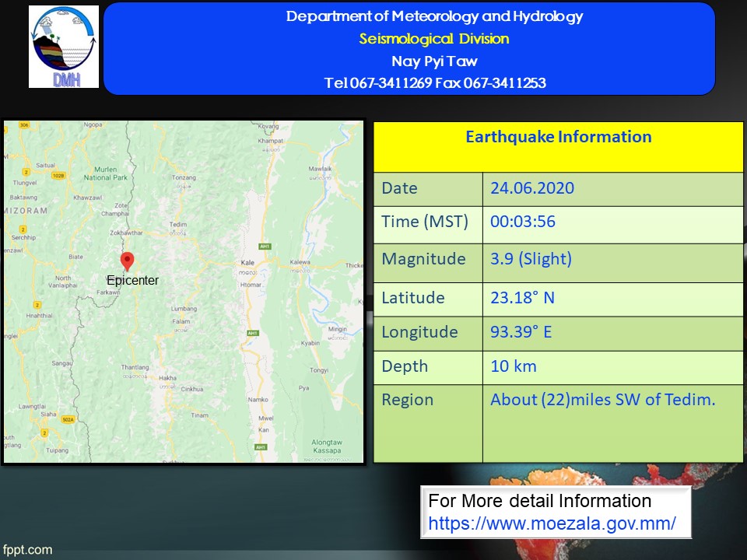Click the 'Tonzang' town label on the map

tap(184, 177)
